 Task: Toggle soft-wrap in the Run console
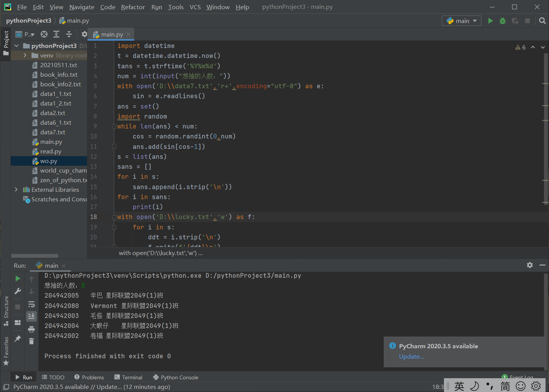pyautogui.click(x=31, y=305)
